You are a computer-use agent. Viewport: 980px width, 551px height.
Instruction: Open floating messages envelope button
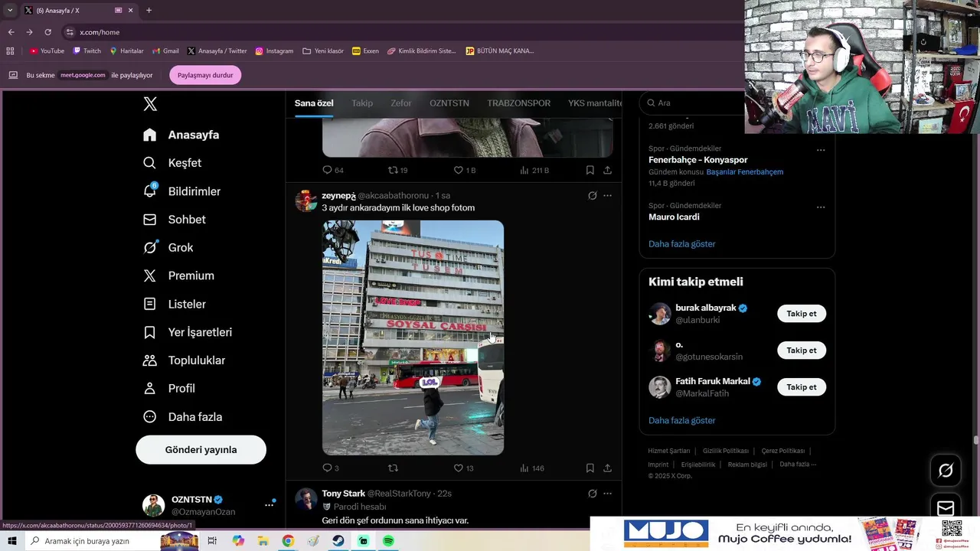click(946, 508)
